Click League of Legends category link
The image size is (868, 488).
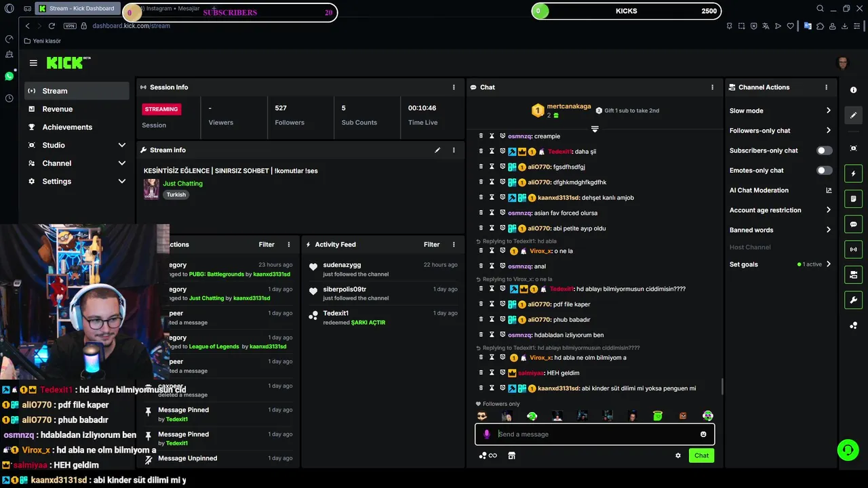click(x=214, y=346)
